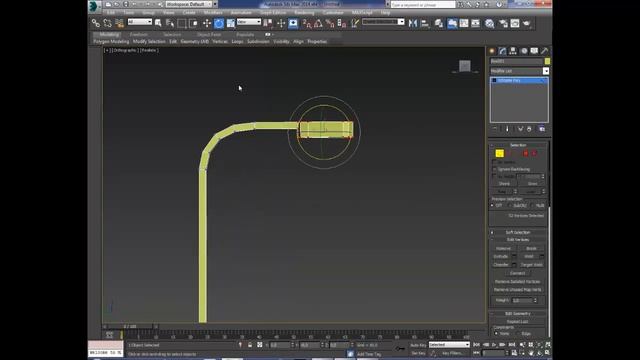Open the Polygon Modeling ribbon panel
Screen dimensions: 640x360
(x=111, y=41)
